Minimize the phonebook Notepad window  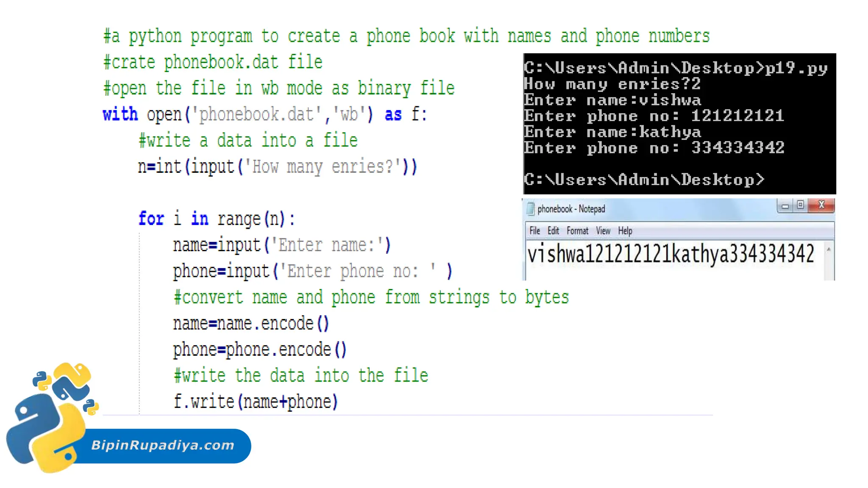(785, 206)
